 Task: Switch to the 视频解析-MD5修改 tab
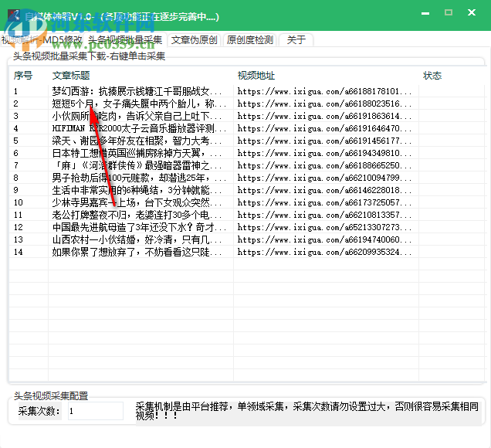tap(42, 40)
